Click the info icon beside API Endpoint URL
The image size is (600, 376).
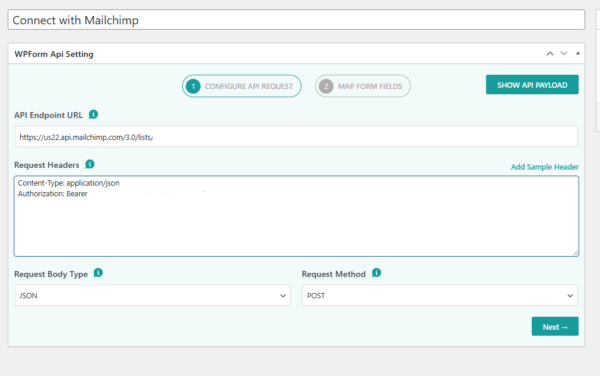point(93,114)
